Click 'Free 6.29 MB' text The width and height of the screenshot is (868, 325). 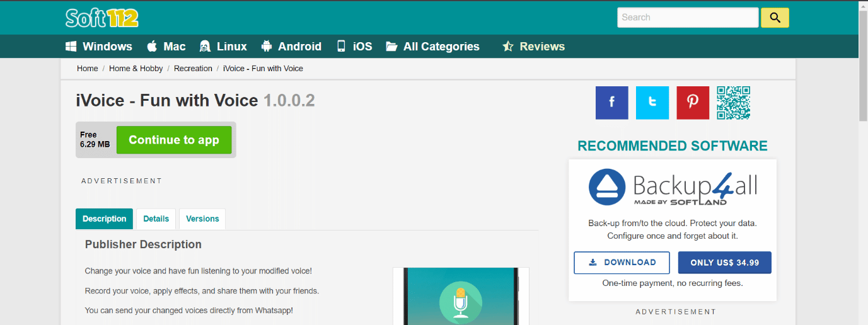coord(95,139)
